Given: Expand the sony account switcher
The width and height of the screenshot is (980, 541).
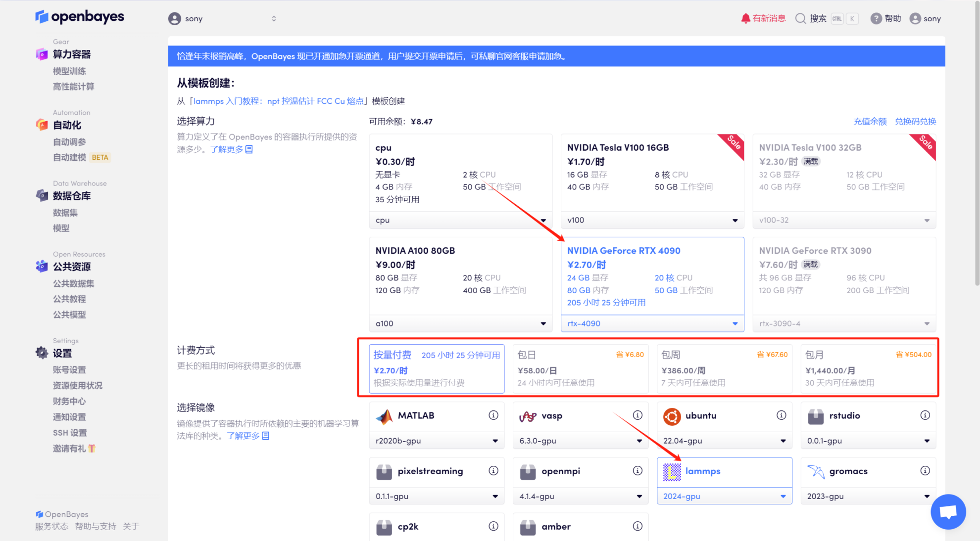Looking at the screenshot, I should pyautogui.click(x=274, y=19).
